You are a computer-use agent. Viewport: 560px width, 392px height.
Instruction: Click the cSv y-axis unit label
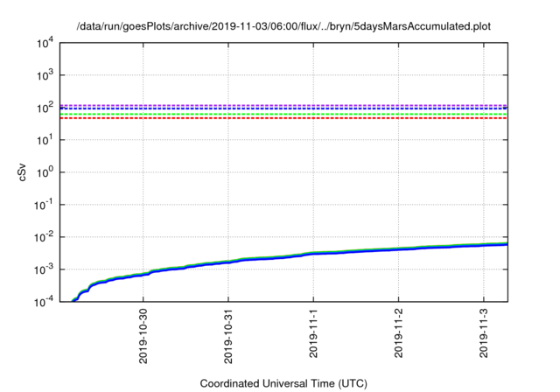click(x=22, y=172)
